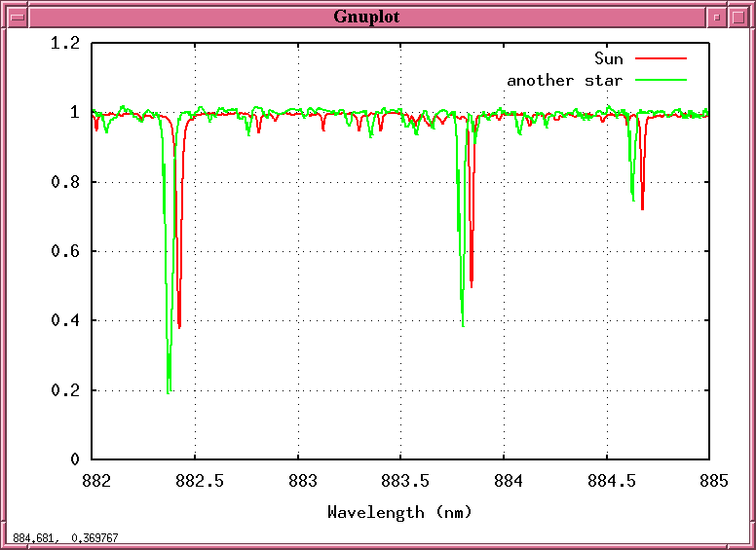Click the minimize button with small square
The width and height of the screenshot is (756, 550).
[716, 17]
